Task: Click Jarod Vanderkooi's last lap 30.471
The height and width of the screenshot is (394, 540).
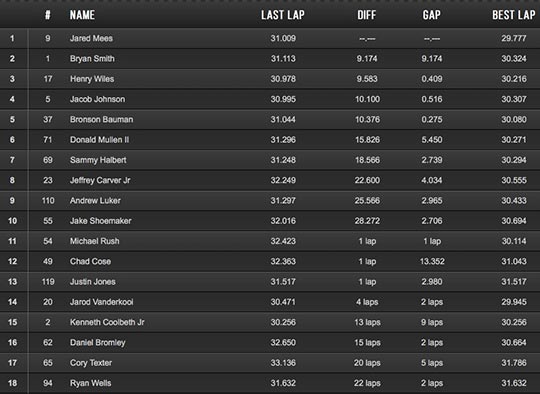Action: (x=283, y=302)
